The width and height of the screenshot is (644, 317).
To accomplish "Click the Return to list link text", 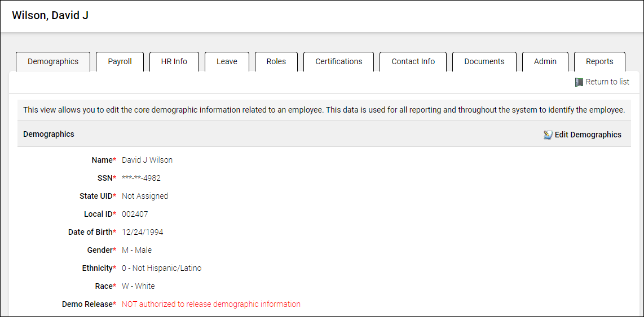I will (607, 82).
